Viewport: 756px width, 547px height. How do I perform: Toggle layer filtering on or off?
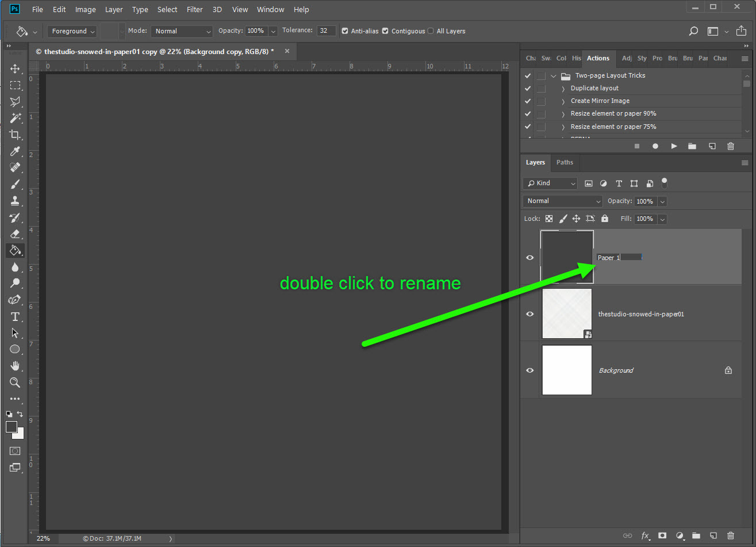[x=665, y=183]
